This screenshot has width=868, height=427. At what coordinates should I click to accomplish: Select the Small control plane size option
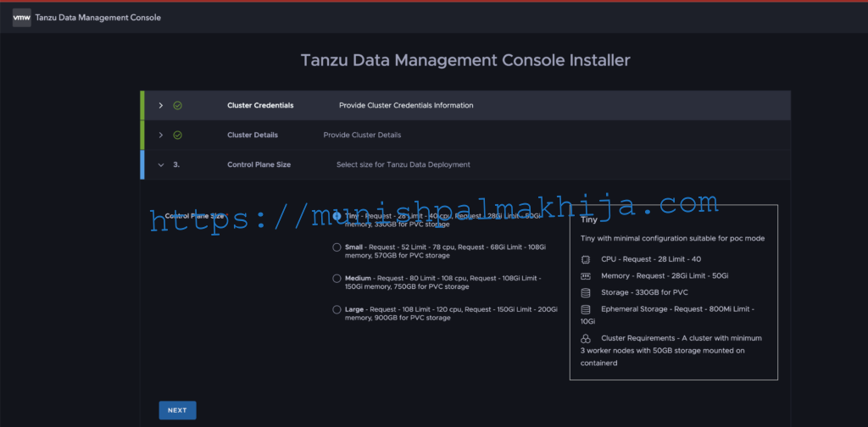tap(337, 247)
